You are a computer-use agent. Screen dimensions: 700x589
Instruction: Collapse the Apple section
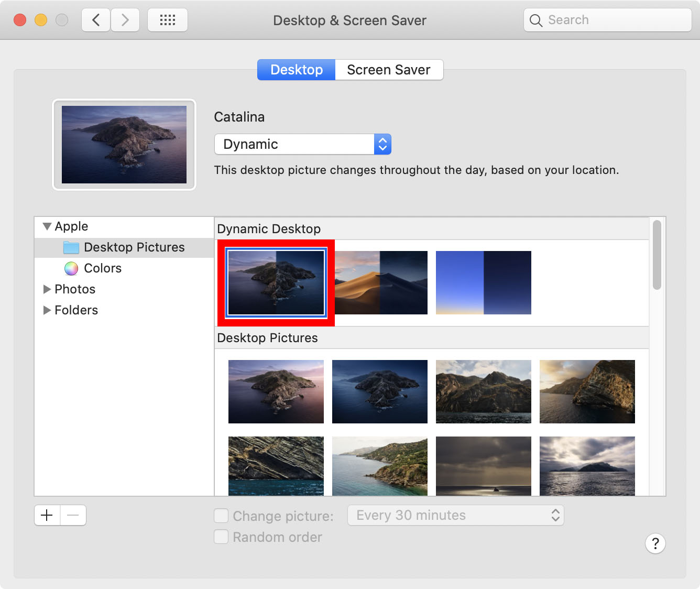(x=47, y=226)
